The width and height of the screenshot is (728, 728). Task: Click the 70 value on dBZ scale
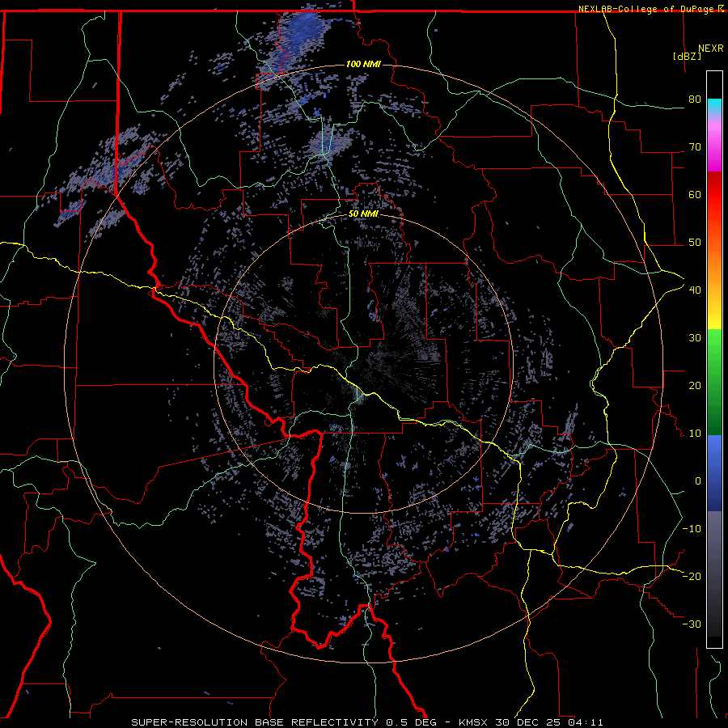click(695, 146)
